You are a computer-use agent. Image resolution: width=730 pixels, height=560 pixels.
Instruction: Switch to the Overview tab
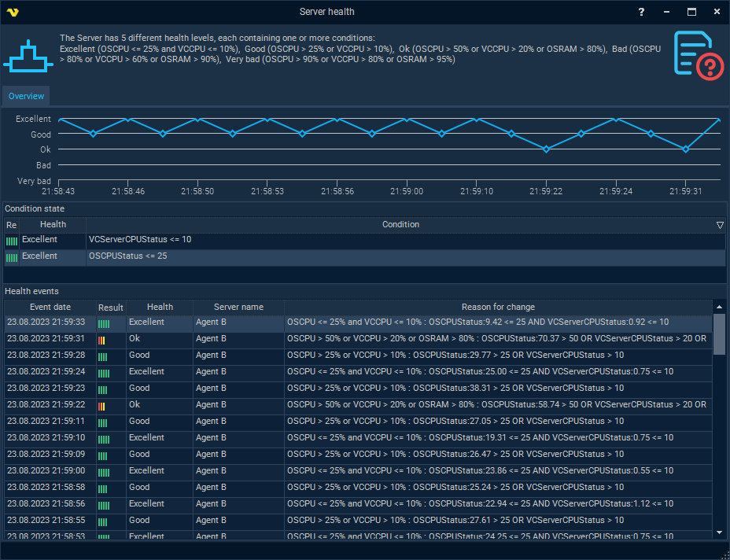(x=25, y=96)
